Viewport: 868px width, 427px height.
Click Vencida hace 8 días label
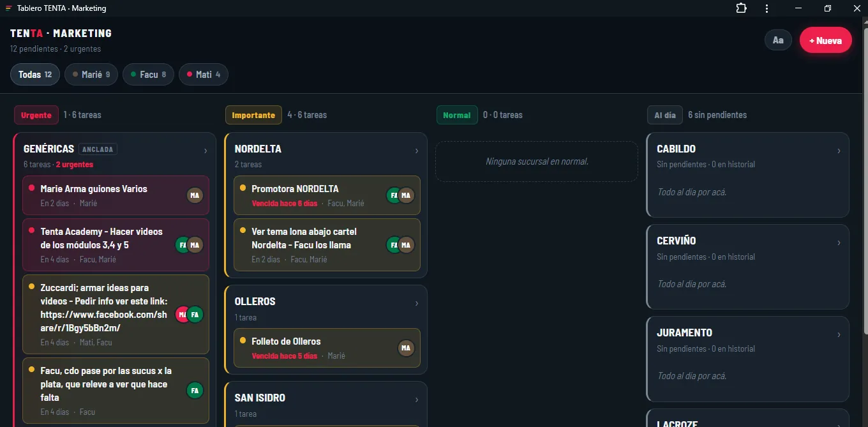(285, 204)
